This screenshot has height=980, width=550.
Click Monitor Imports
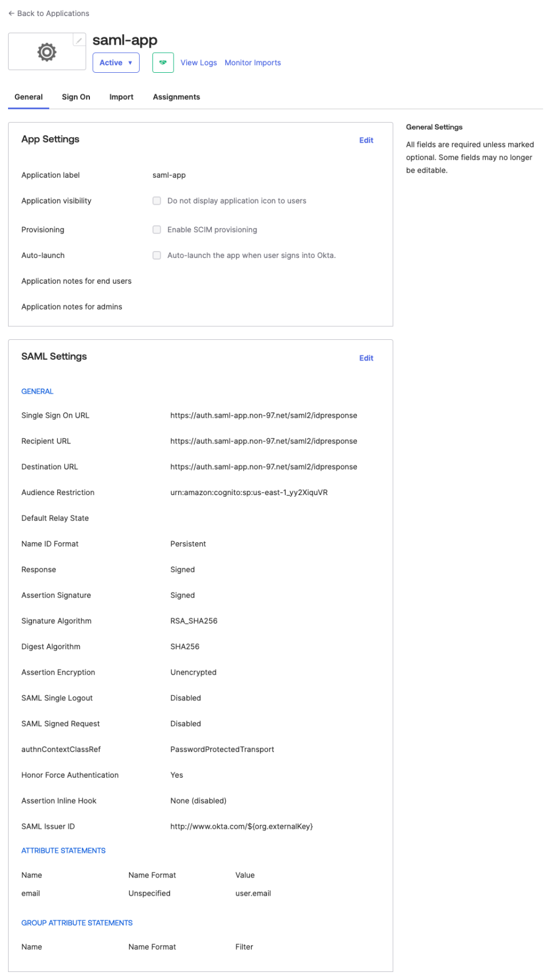253,62
